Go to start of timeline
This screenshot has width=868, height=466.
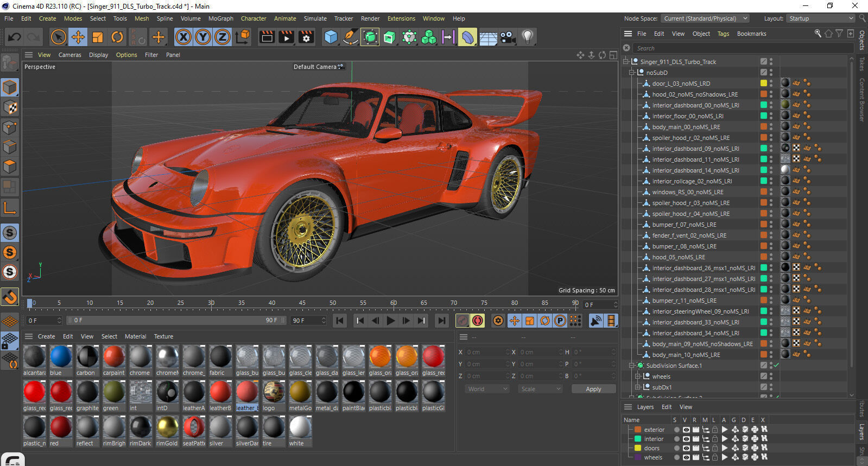340,321
